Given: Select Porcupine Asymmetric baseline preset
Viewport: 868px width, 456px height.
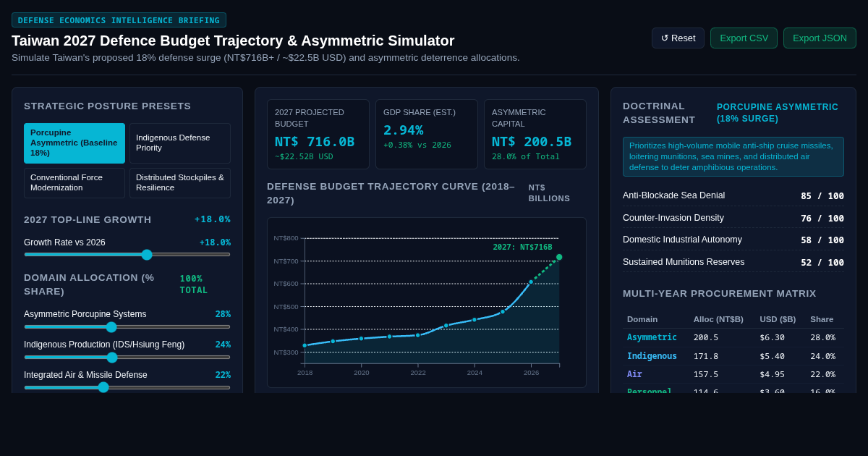Looking at the screenshot, I should pyautogui.click(x=75, y=143).
